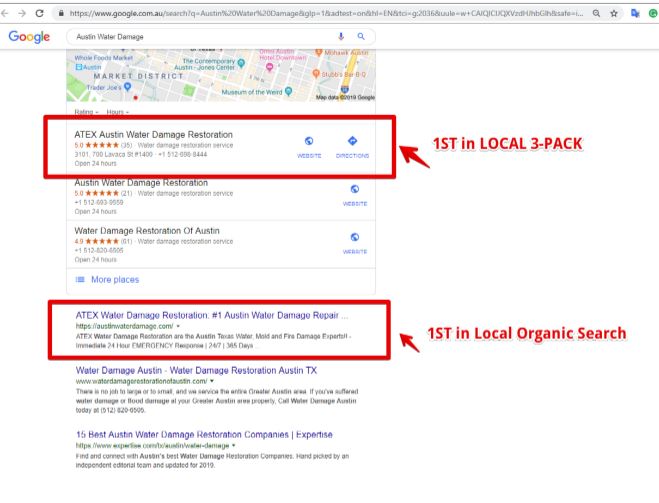Screen dimensions: 659x503
Task: Open website for ATEX Austin Water Damage Restoration
Action: (309, 147)
